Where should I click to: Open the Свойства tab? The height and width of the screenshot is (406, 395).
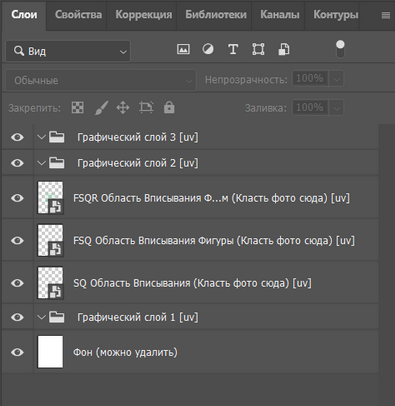[x=78, y=15]
